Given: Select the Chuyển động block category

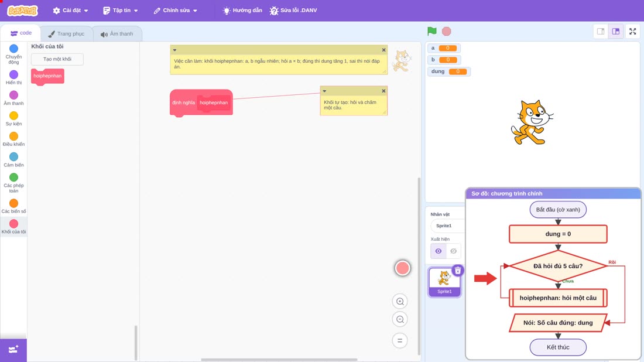Looking at the screenshot, I should pos(13,54).
